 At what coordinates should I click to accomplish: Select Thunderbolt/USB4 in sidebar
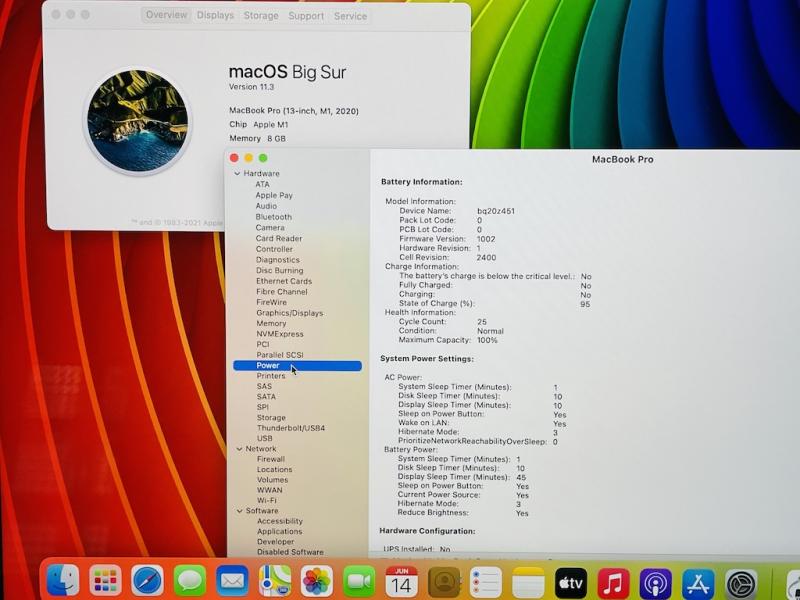coord(291,428)
